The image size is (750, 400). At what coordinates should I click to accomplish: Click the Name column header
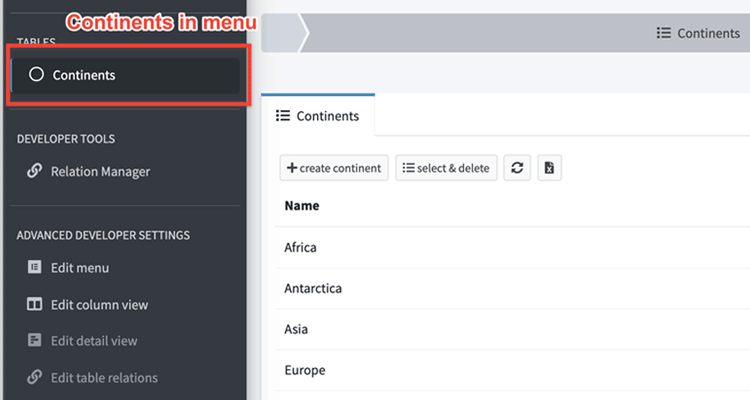click(x=302, y=206)
